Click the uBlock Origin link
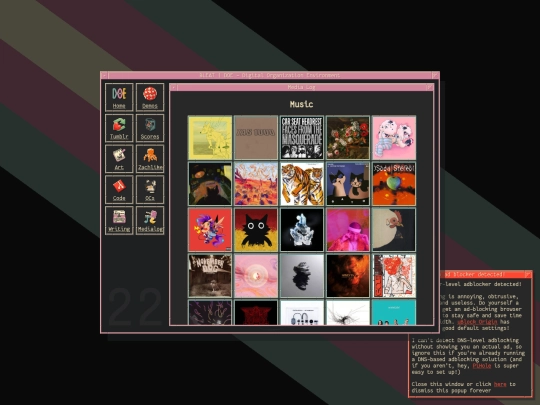 point(477,322)
